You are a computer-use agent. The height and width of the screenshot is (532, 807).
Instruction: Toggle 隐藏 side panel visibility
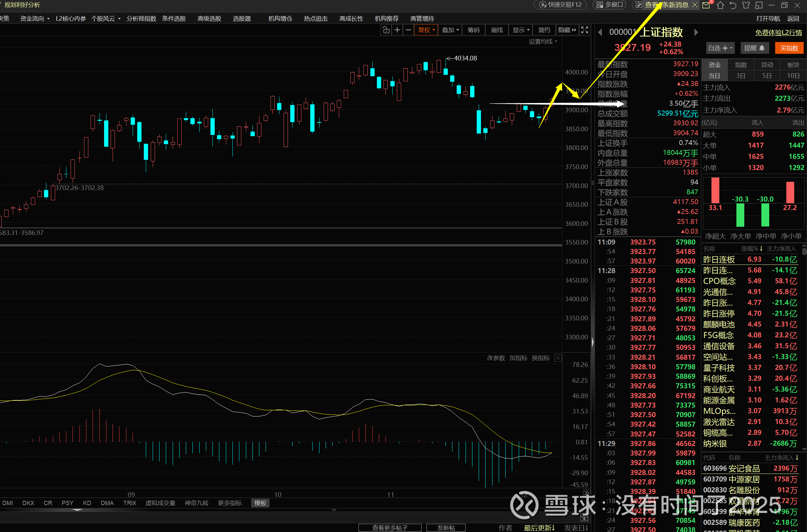click(567, 30)
